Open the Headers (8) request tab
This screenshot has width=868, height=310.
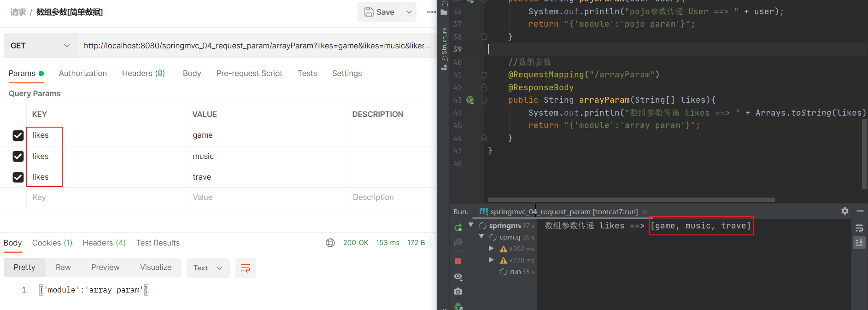point(143,73)
